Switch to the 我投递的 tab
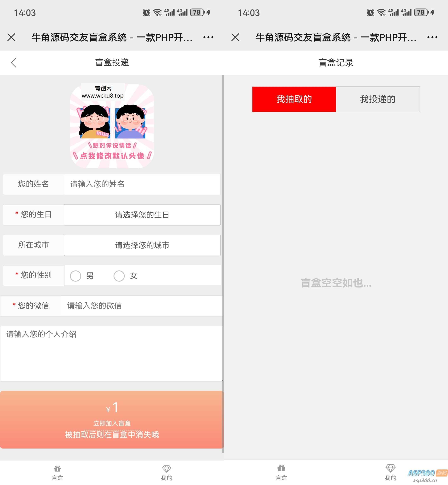Viewport: 448px width, 485px height. pos(378,99)
